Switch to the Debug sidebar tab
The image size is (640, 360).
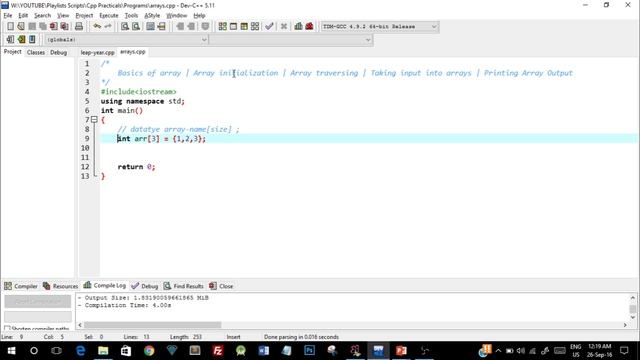[58, 52]
